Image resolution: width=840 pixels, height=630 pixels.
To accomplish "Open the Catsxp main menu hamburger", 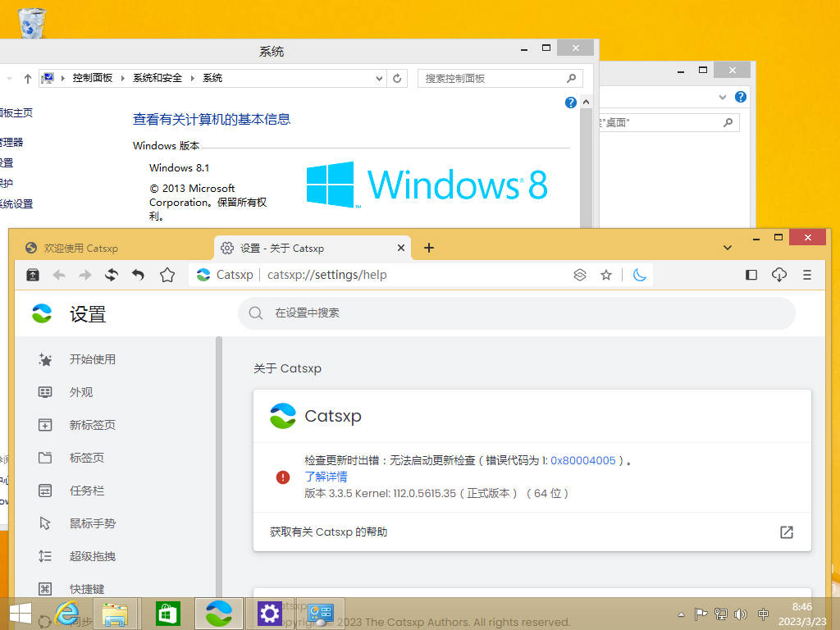I will coord(807,275).
